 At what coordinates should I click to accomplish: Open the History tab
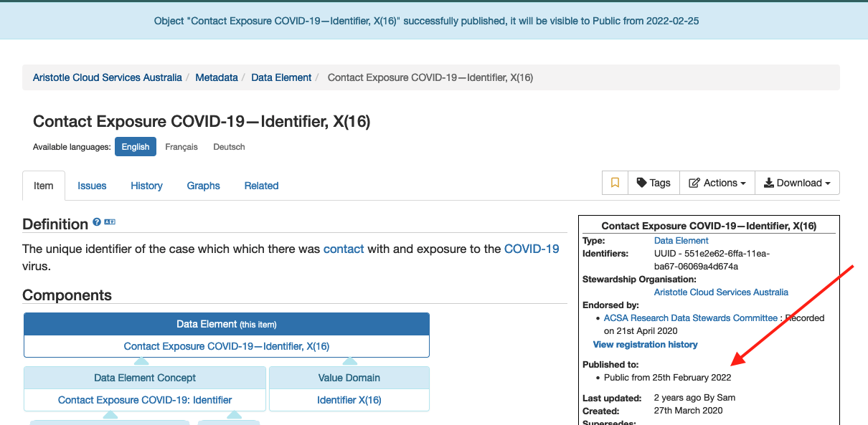tap(146, 186)
